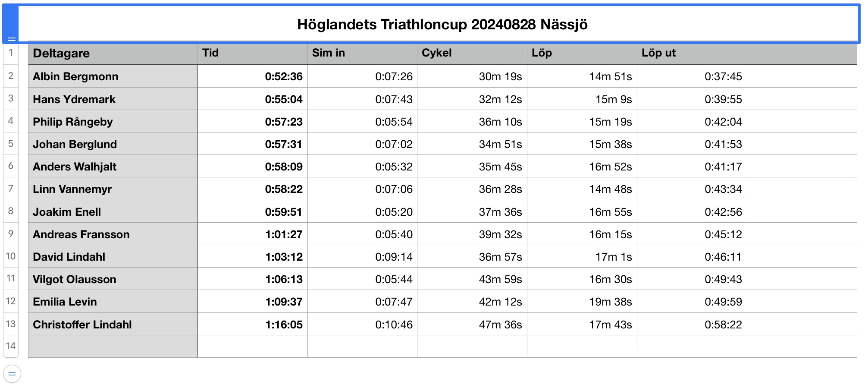
Task: Click the Deltagare column header cell
Action: click(x=113, y=54)
